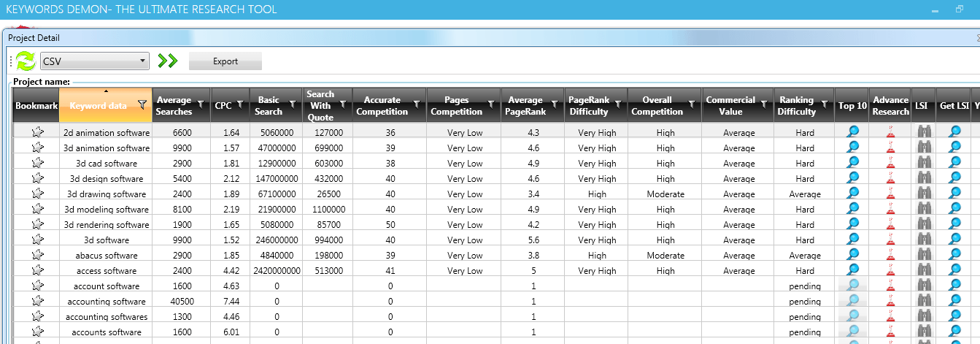Run Advance Research for accounts software
Screen dimensions: 980x344
(x=890, y=332)
